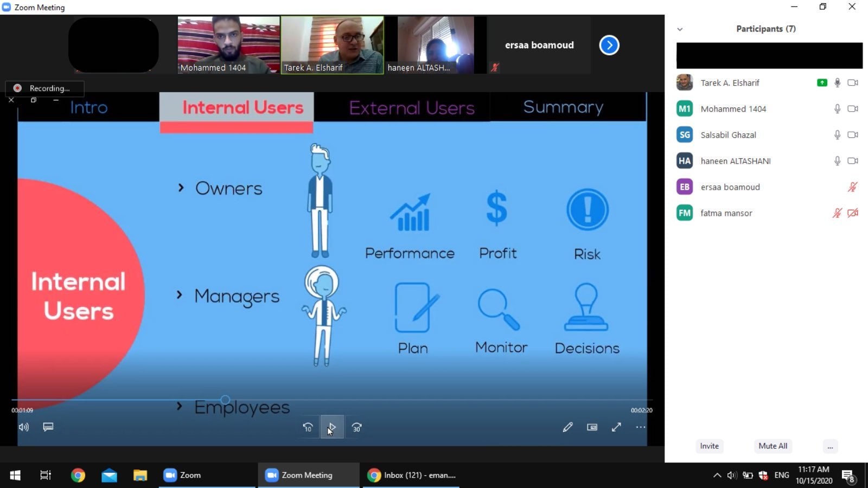Viewport: 868px width, 488px height.
Task: Rewind the video 10 seconds
Action: click(x=308, y=427)
